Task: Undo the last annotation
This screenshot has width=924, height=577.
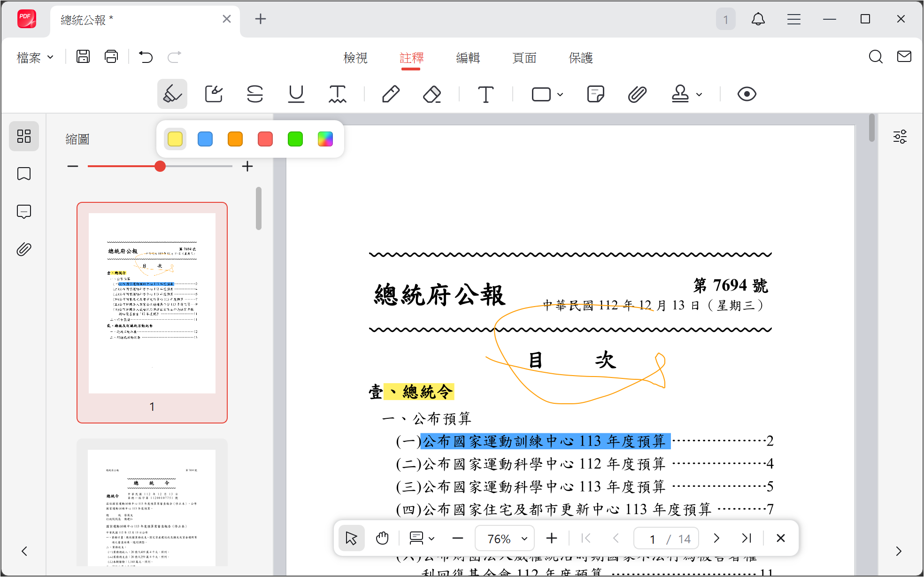Action: [x=146, y=57]
